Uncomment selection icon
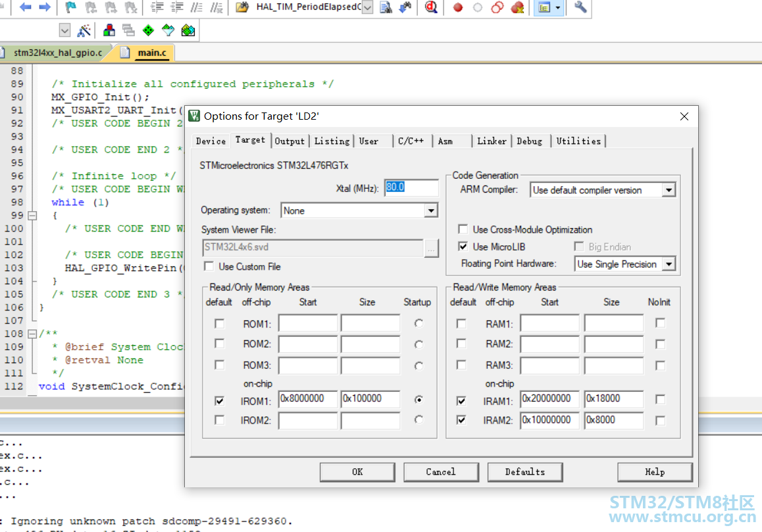Viewport: 762px width, 532px height. [x=216, y=7]
